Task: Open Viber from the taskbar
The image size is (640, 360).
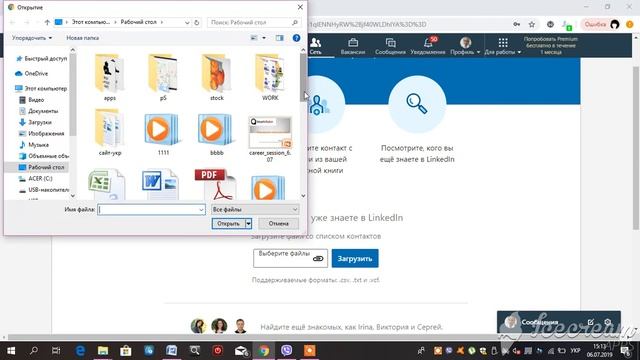Action: tap(287, 351)
